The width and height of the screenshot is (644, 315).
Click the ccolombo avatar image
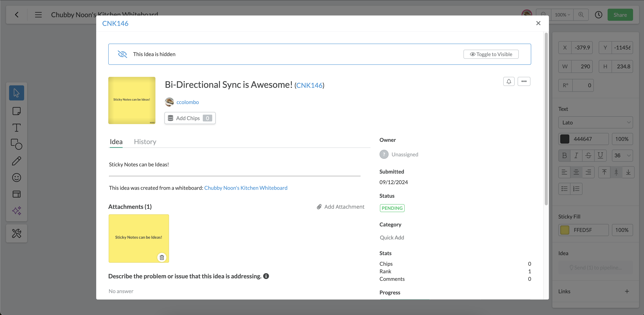tap(169, 102)
